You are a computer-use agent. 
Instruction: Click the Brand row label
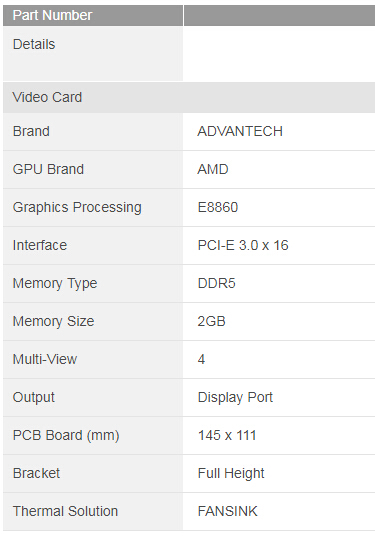click(x=31, y=131)
